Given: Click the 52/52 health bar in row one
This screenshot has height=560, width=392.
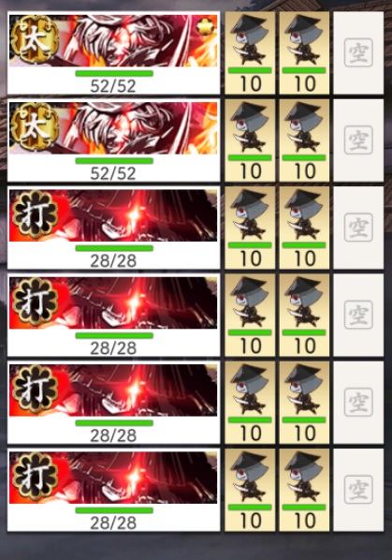Looking at the screenshot, I should pyautogui.click(x=114, y=74).
